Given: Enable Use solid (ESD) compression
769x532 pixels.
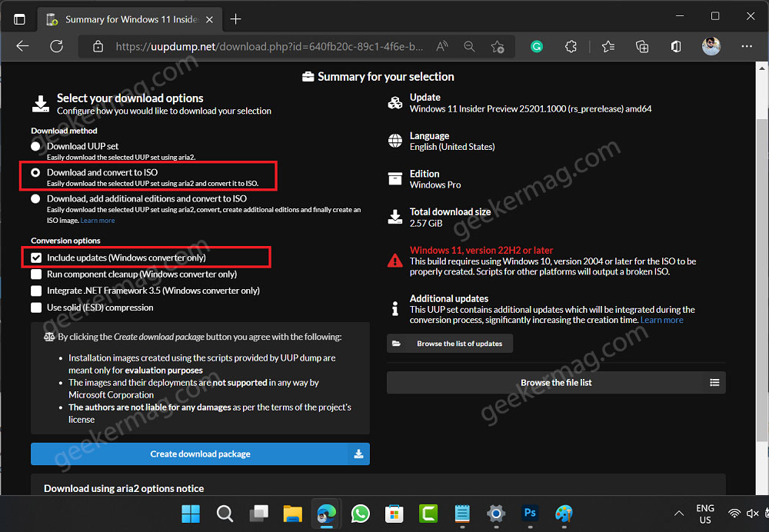Looking at the screenshot, I should [36, 308].
